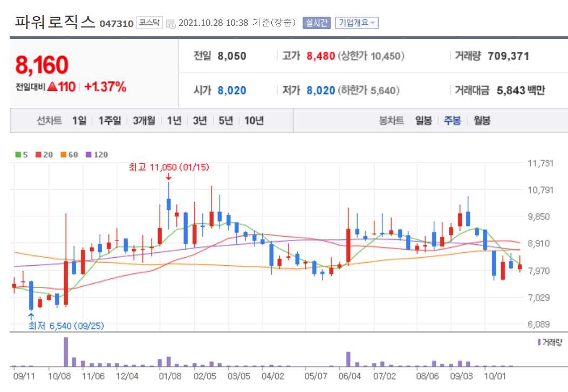Toggle the green 5-day moving average legend

(x=17, y=154)
